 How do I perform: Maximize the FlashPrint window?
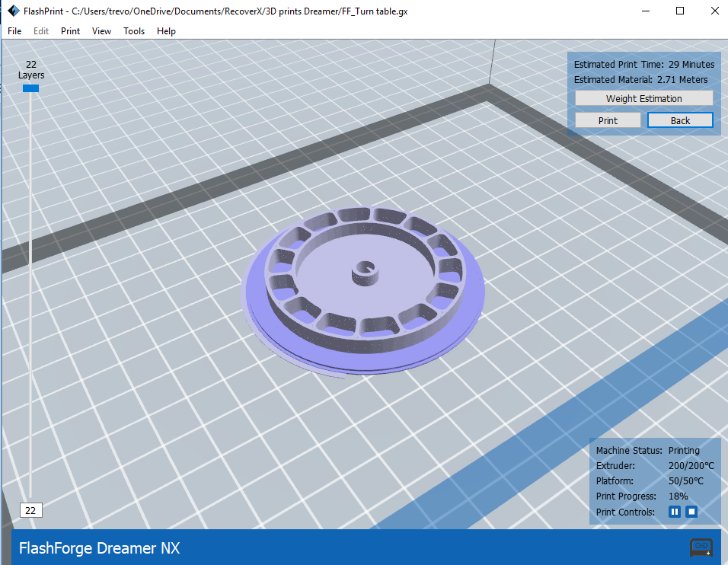[680, 11]
